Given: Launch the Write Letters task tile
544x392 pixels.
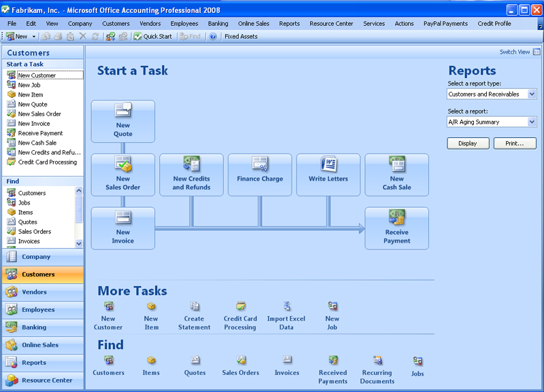Looking at the screenshot, I should 328,175.
